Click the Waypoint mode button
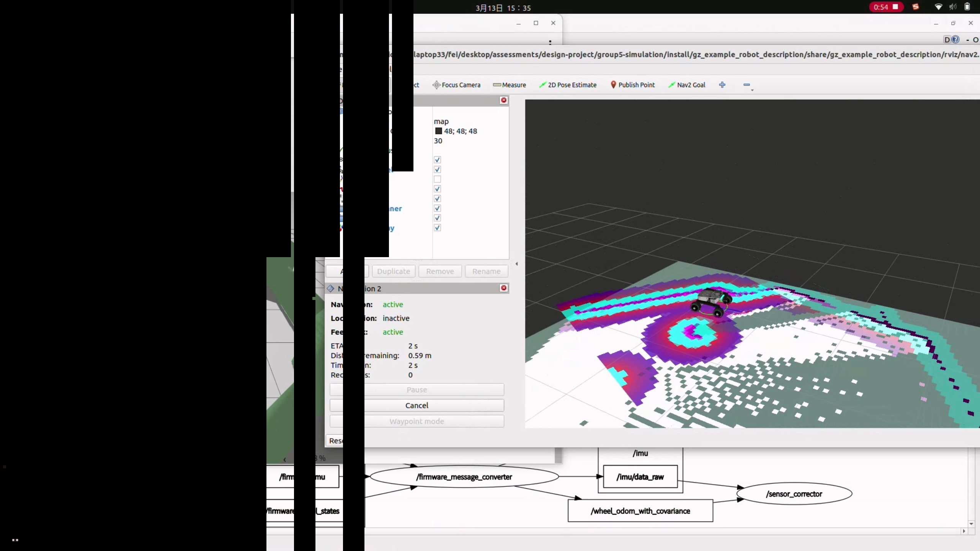The image size is (980, 551). (417, 421)
